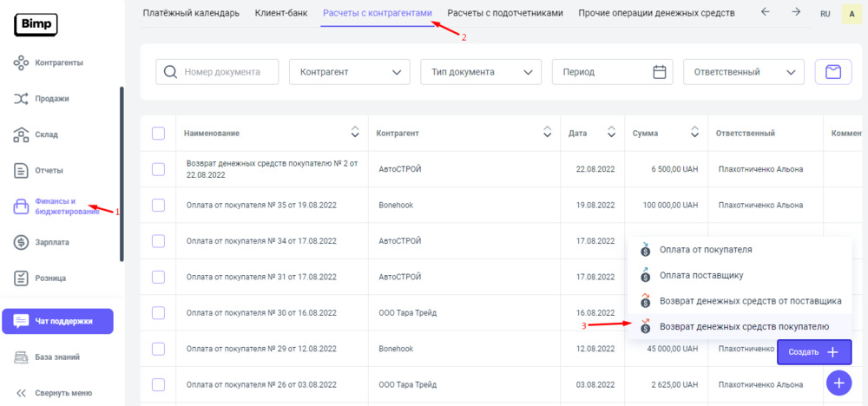Screen dimensions: 868x406
Task: Click the Номер документа search field
Action: tap(217, 72)
